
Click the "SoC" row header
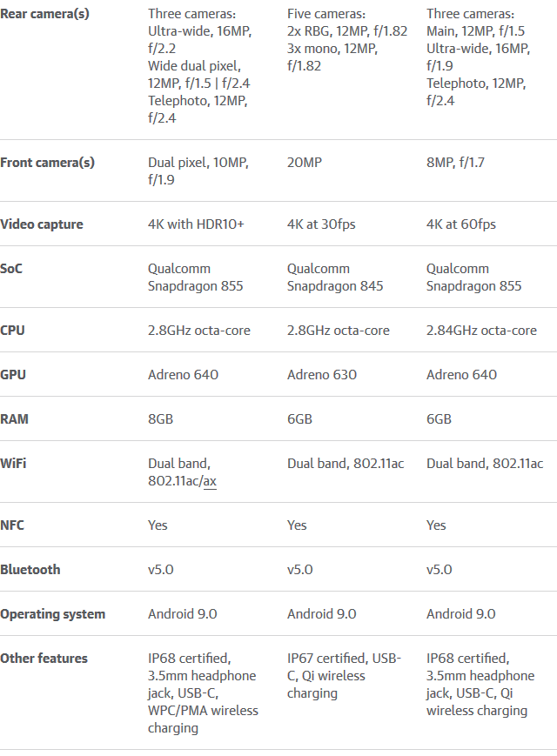click(11, 269)
